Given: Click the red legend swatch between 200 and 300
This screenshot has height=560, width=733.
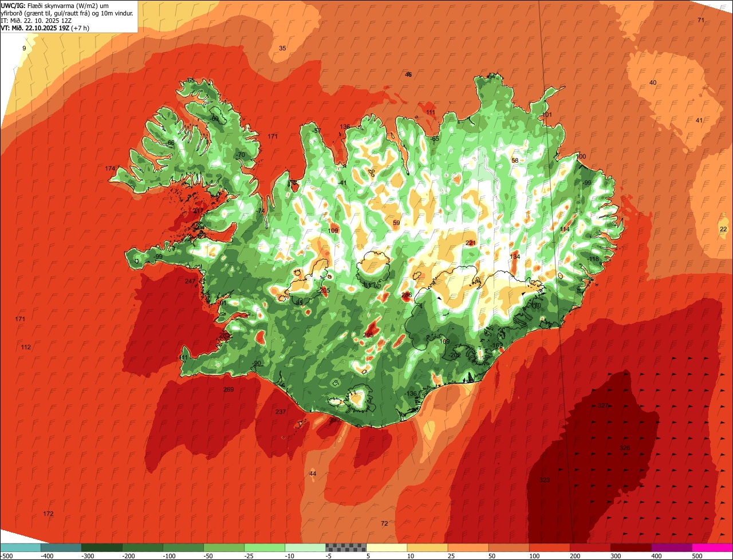Looking at the screenshot, I should point(590,547).
